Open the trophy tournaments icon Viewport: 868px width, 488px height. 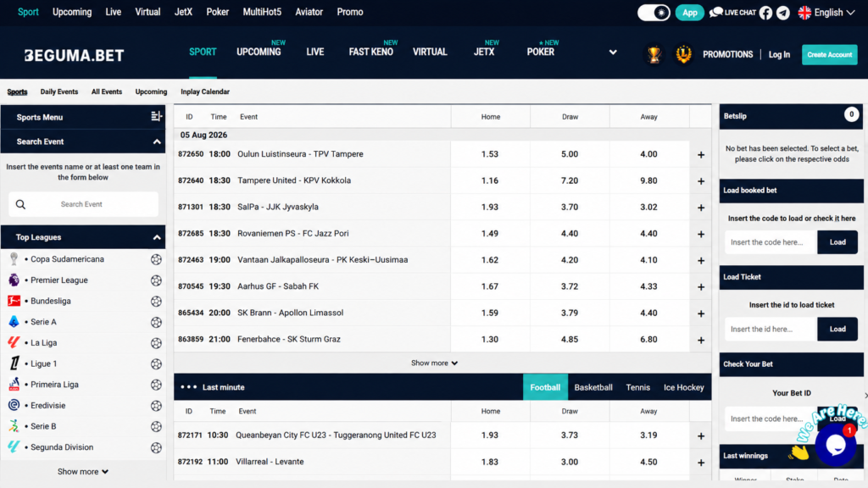(654, 54)
